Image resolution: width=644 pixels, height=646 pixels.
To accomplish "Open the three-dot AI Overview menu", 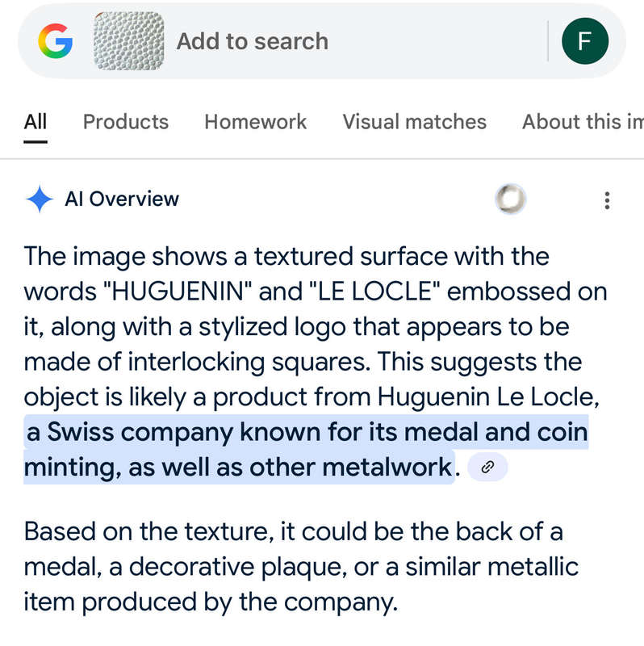I will pyautogui.click(x=607, y=200).
